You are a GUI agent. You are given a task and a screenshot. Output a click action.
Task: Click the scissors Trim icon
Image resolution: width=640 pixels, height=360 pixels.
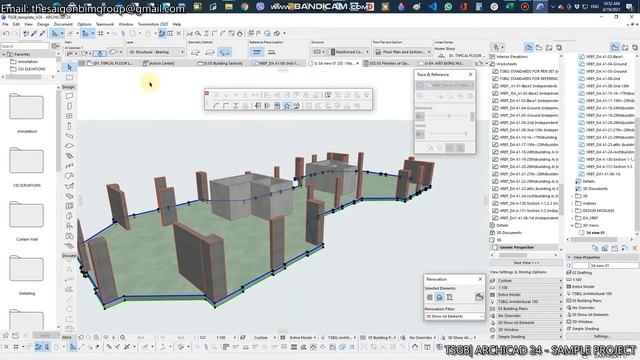pyautogui.click(x=189, y=33)
